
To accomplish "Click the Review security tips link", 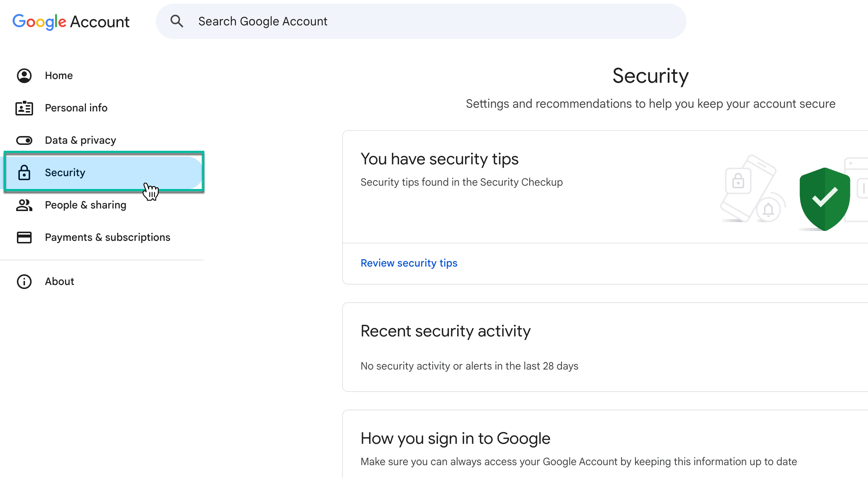I will coord(409,263).
